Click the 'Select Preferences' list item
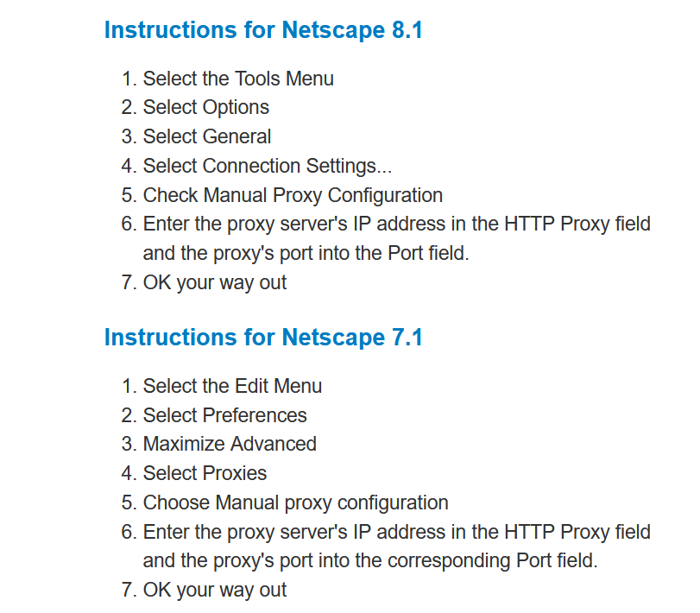This screenshot has width=700, height=613. click(224, 415)
